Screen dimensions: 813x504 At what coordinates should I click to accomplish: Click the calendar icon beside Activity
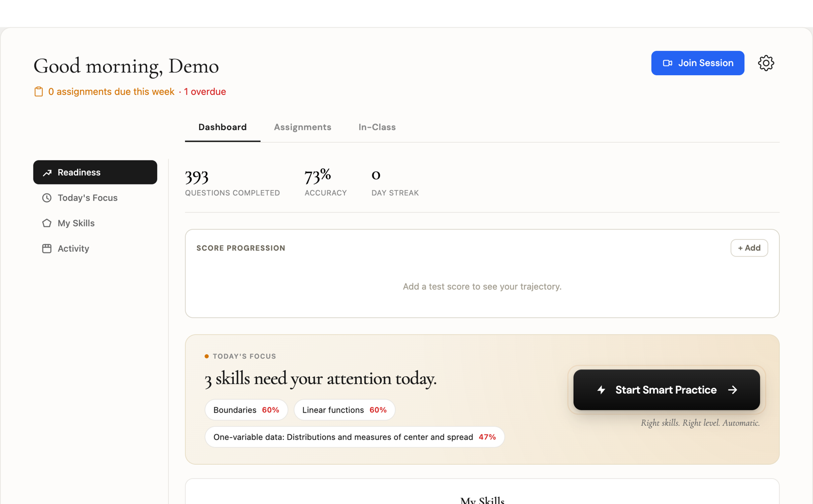tap(47, 248)
